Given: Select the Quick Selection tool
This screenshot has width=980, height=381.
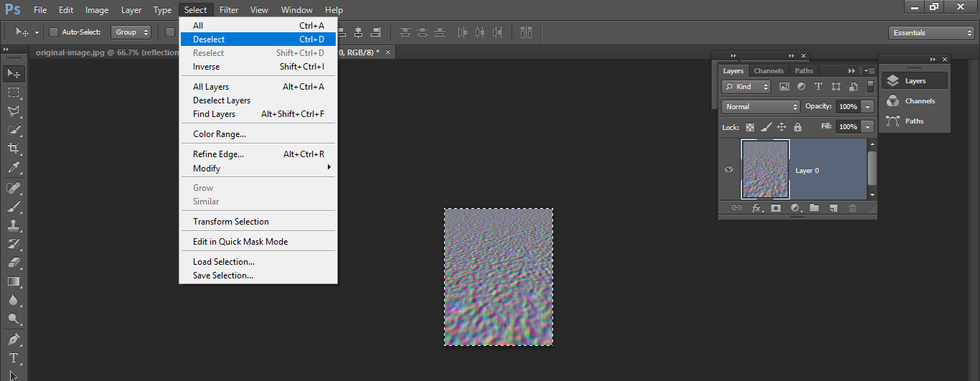Looking at the screenshot, I should [x=14, y=130].
